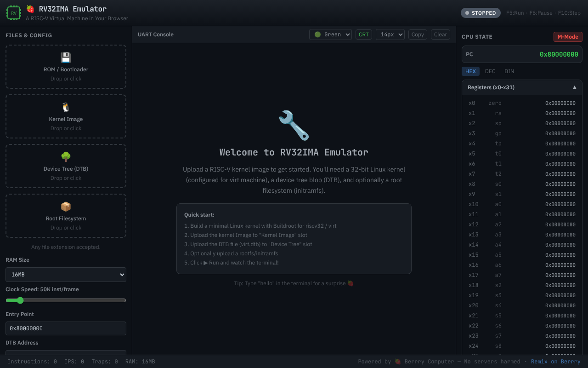This screenshot has height=368, width=588.
Task: Click quick start step 5 Run text
Action: click(232, 263)
